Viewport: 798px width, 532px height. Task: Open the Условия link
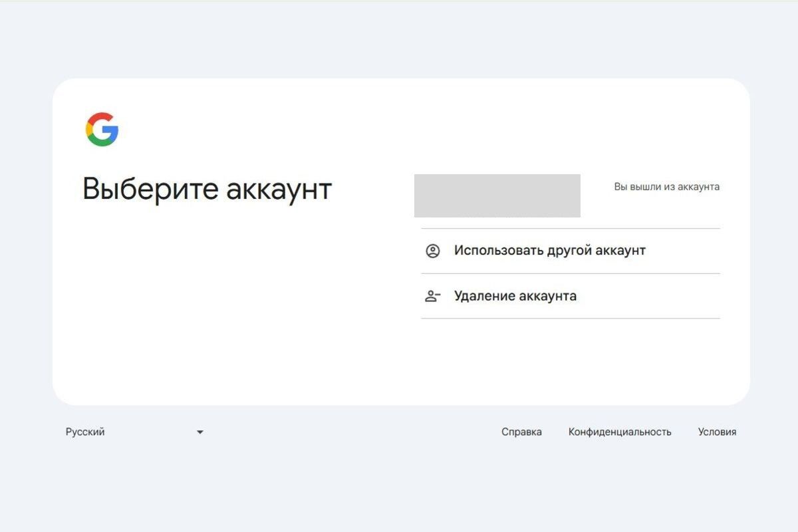coord(717,432)
